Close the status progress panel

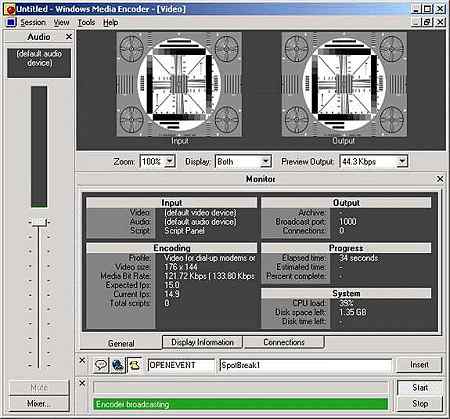coord(82,383)
